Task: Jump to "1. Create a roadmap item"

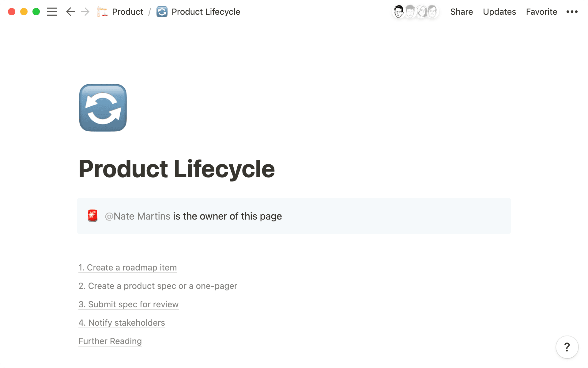Action: [x=127, y=267]
